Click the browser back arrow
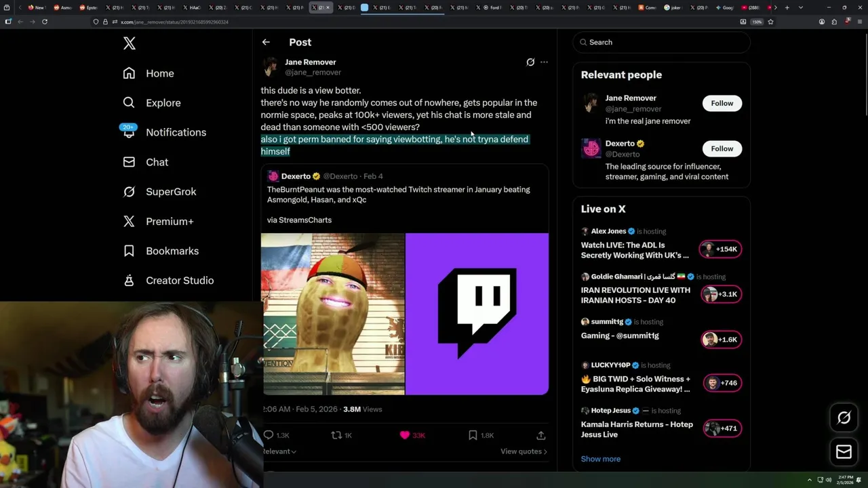The height and width of the screenshot is (488, 868). 20,22
